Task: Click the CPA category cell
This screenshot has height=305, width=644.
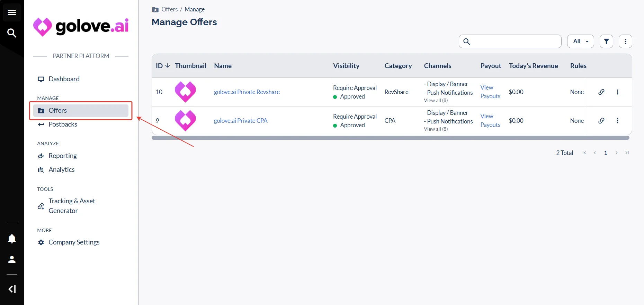Action: (390, 121)
